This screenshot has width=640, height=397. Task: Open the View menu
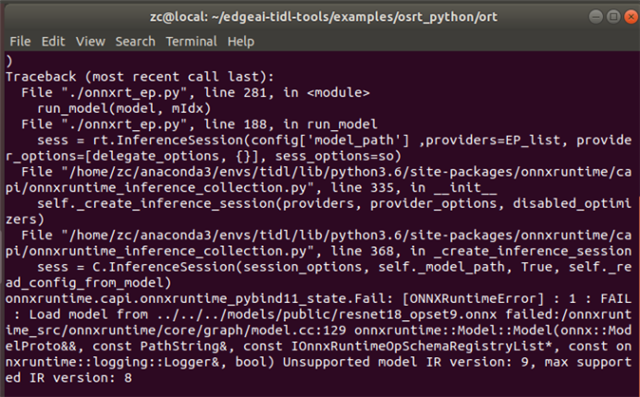[x=90, y=41]
